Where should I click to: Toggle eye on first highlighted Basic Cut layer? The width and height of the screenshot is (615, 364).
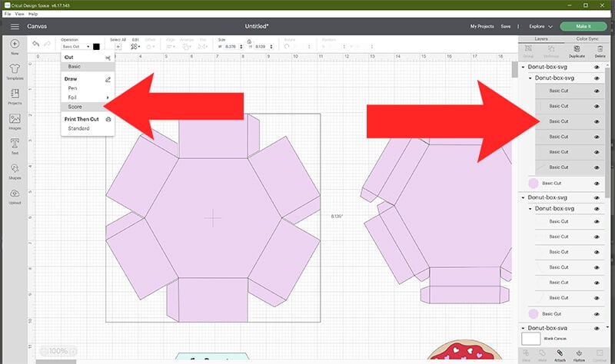pos(597,91)
